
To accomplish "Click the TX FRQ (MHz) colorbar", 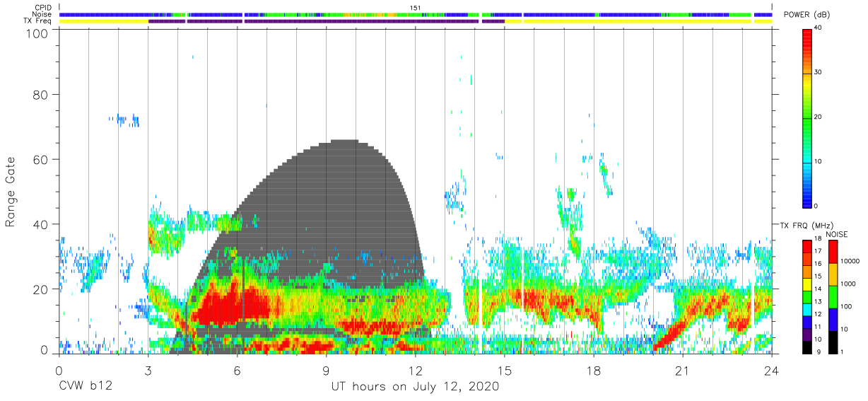I will pos(807,296).
